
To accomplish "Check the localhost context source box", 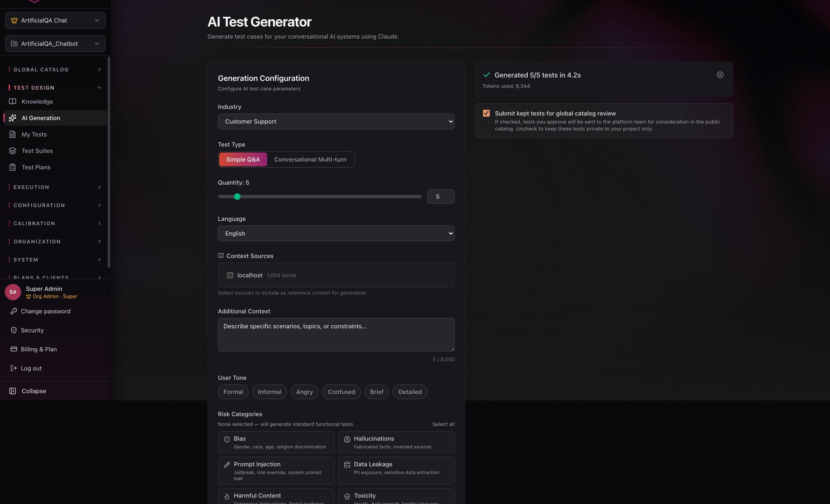I will (x=230, y=275).
